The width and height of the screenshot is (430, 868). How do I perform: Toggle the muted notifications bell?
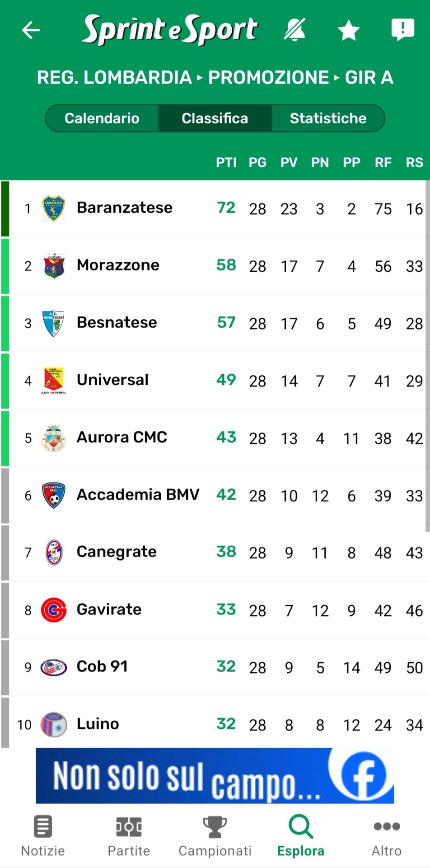tap(294, 30)
